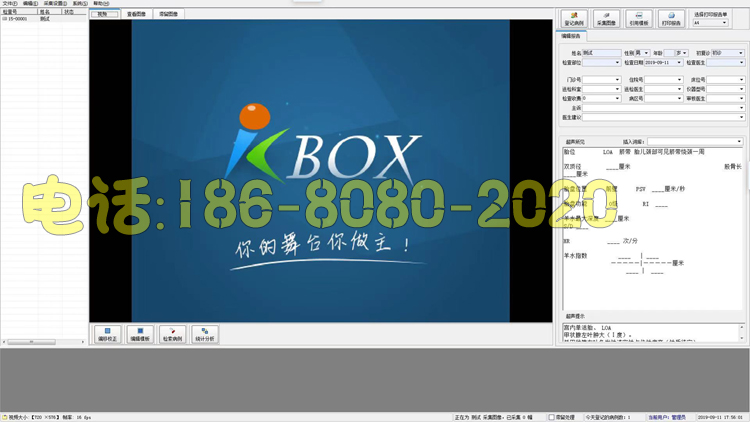The width and height of the screenshot is (750, 422).
Task: Open the 检查部位 dropdown
Action: pos(617,63)
